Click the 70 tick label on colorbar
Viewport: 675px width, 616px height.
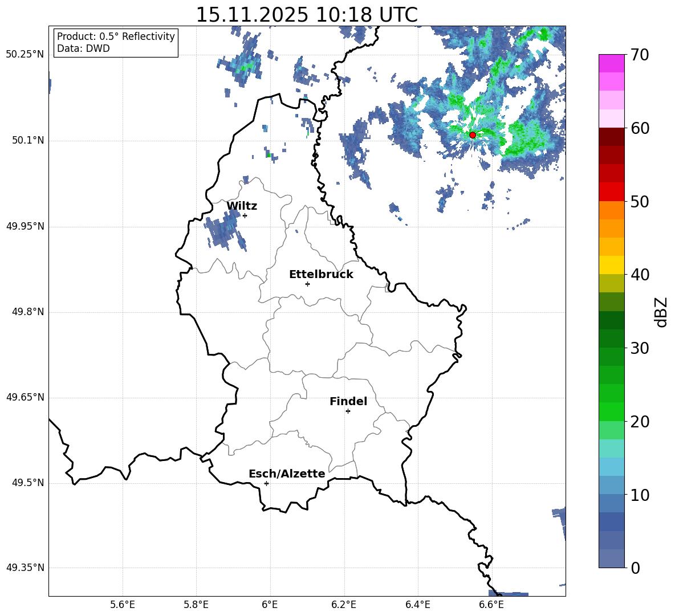click(x=640, y=55)
